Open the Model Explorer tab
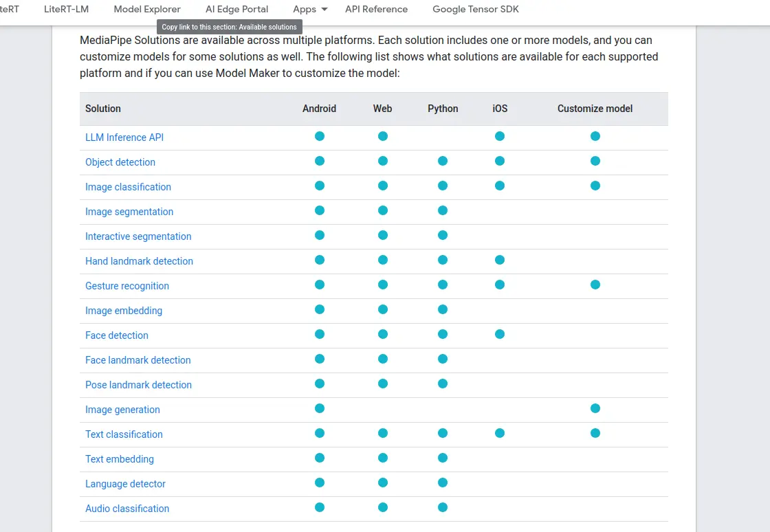The width and height of the screenshot is (770, 532). (147, 10)
